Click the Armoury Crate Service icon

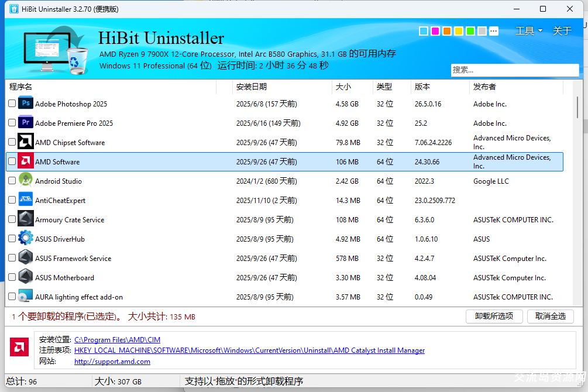[x=26, y=219]
